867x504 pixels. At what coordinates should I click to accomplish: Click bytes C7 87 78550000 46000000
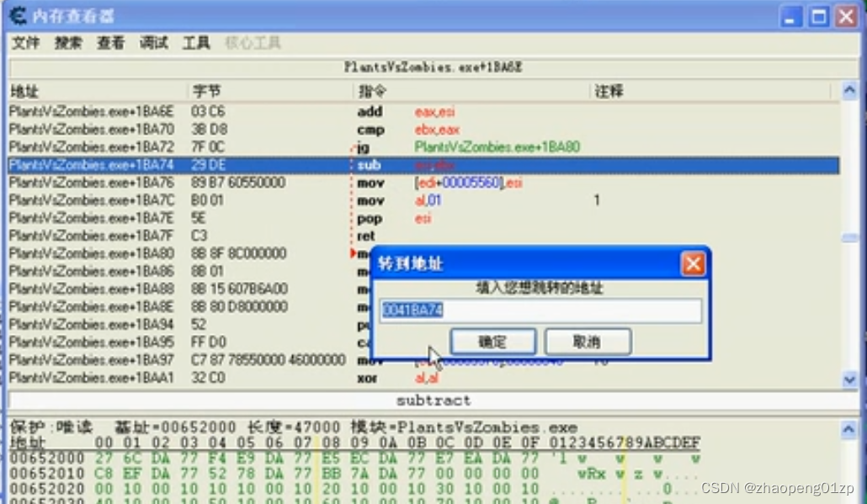(x=269, y=360)
